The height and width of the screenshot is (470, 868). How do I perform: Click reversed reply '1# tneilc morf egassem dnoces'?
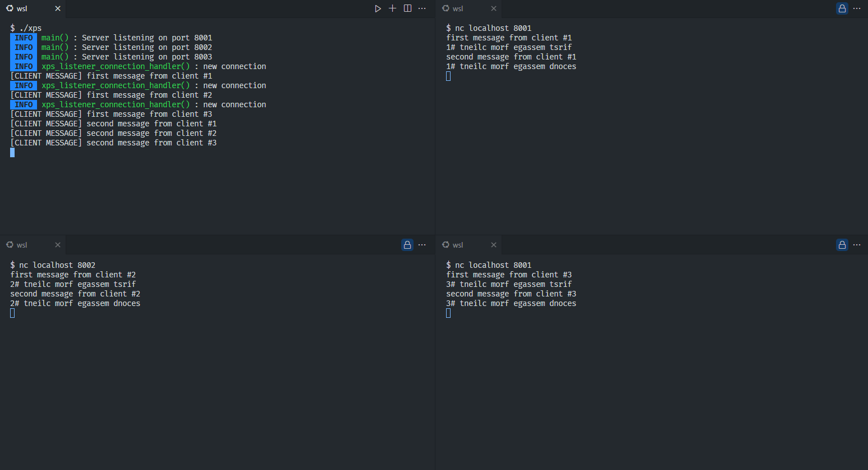point(511,66)
